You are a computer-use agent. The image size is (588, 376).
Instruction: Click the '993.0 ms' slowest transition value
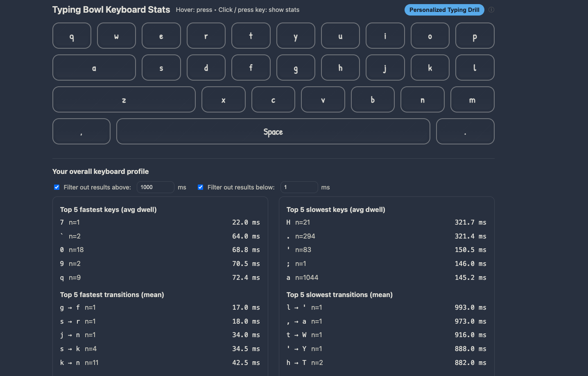(470, 307)
